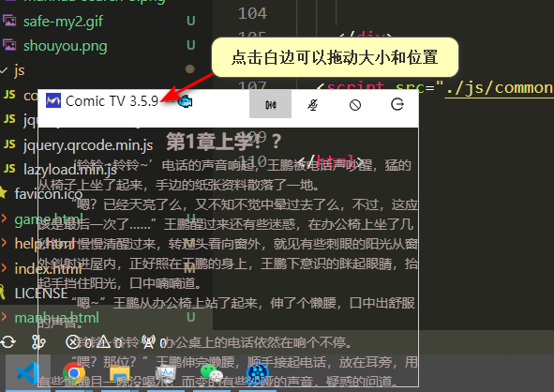Click the exit arrow icon in Comic TV
This screenshot has height=392, width=554.
(397, 104)
